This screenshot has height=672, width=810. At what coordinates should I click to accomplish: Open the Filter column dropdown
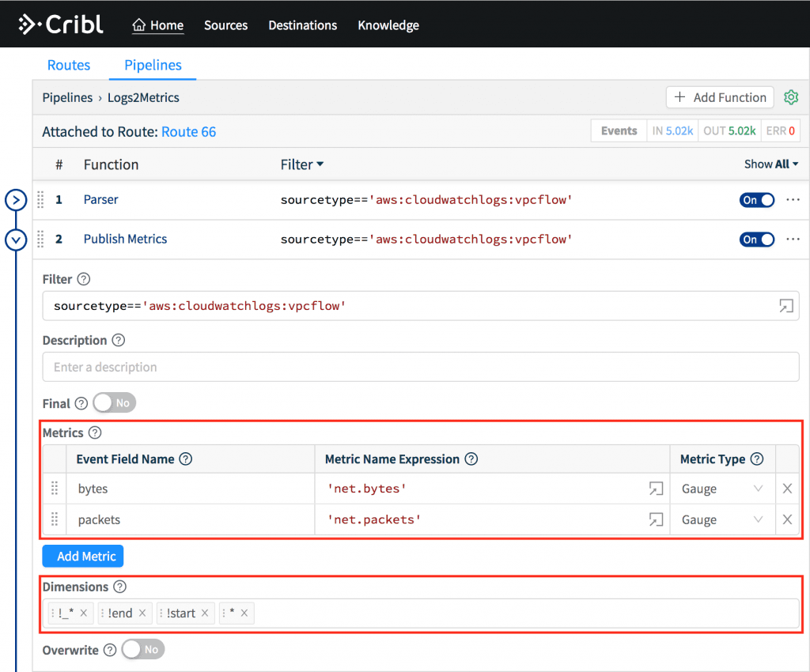[x=302, y=164]
